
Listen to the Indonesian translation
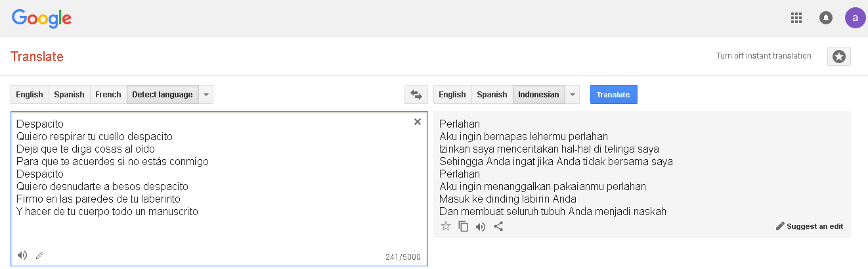click(481, 226)
